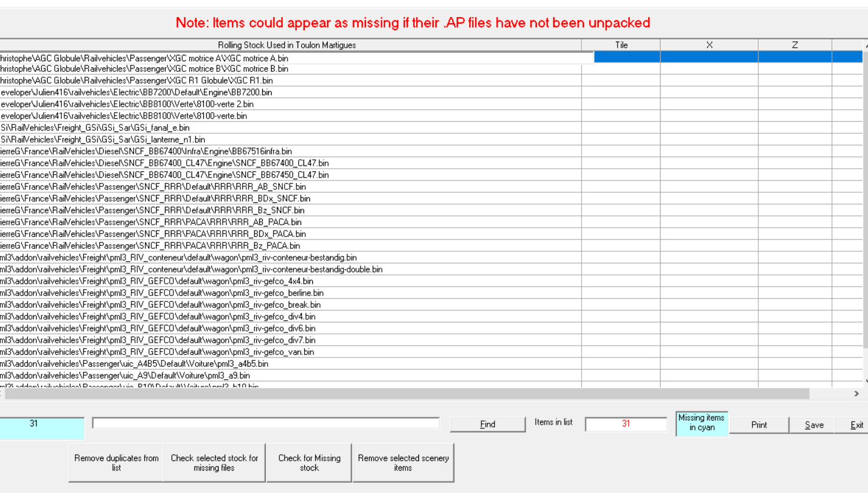Click Rolling Stock Used in Toulon Martigues header
Screen dimensions: 868x493
point(287,45)
